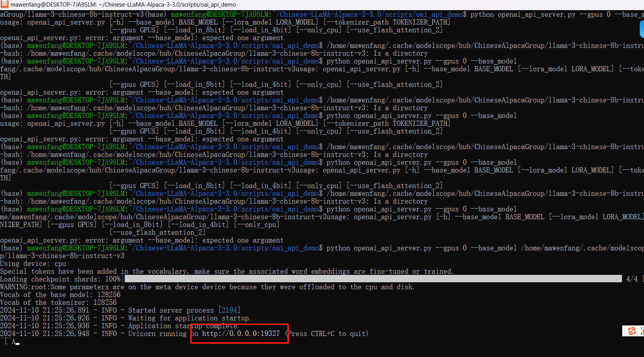Image resolution: width=644 pixels, height=357 pixels.
Task: Click the "Started server process" log text
Action: pyautogui.click(x=171, y=310)
